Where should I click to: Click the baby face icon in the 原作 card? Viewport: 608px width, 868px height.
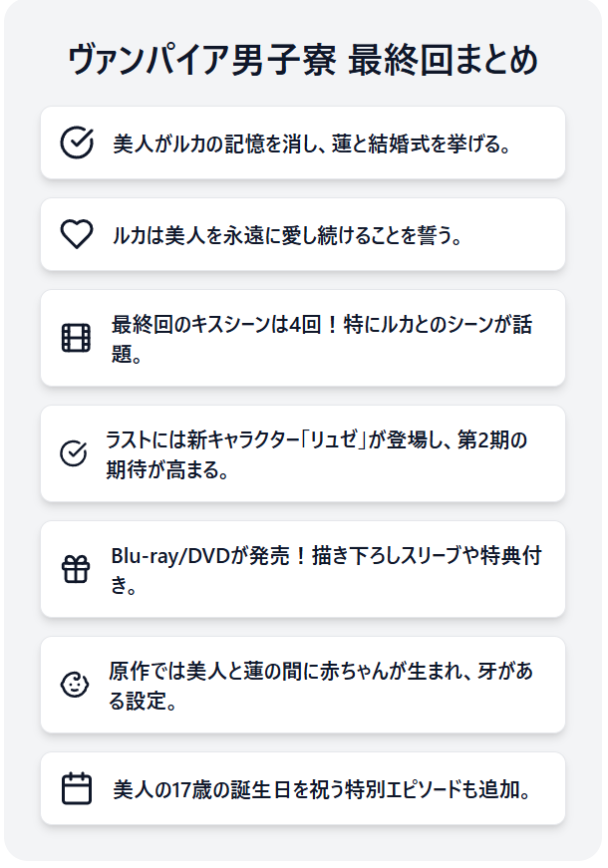pos(74,686)
